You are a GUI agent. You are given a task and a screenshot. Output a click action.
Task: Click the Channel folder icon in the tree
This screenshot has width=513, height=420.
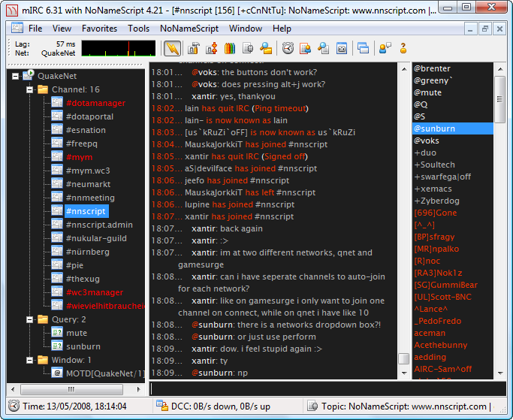coord(43,89)
